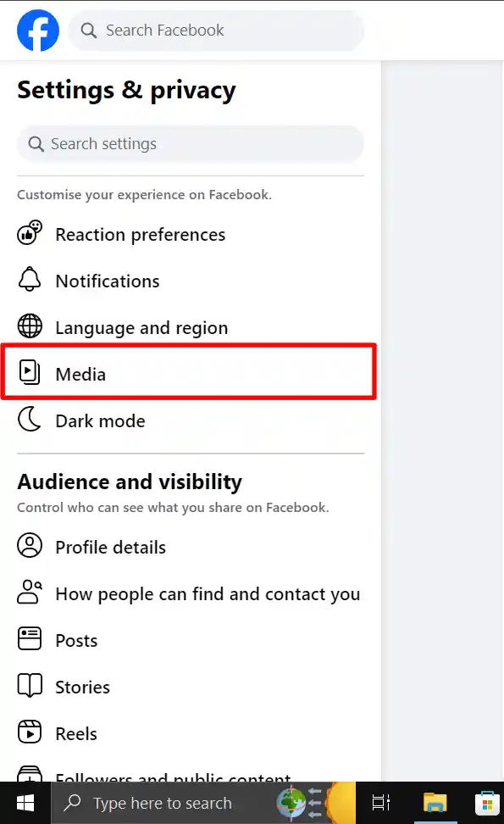Open How people can find and contact you
Image resolution: width=504 pixels, height=824 pixels.
pos(207,593)
